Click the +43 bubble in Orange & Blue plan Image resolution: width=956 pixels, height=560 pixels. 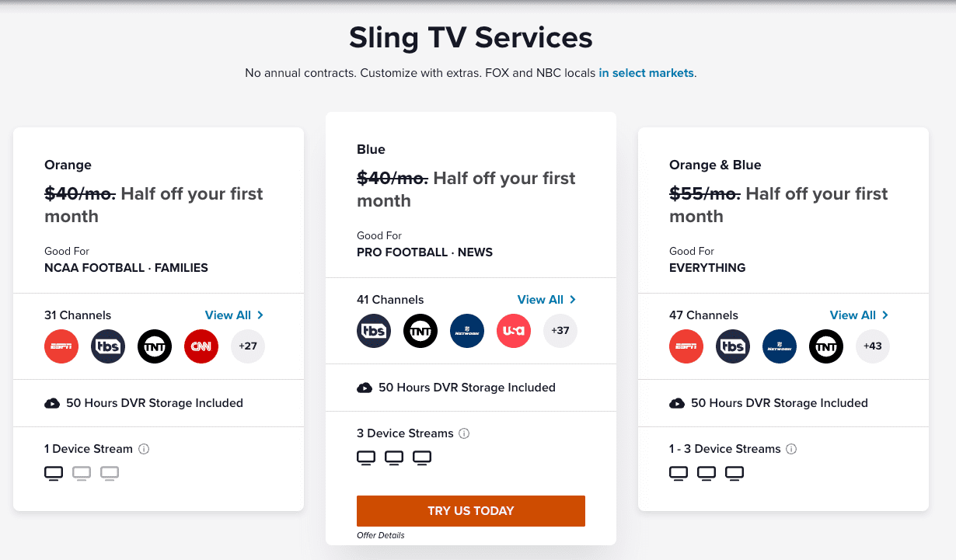point(873,346)
